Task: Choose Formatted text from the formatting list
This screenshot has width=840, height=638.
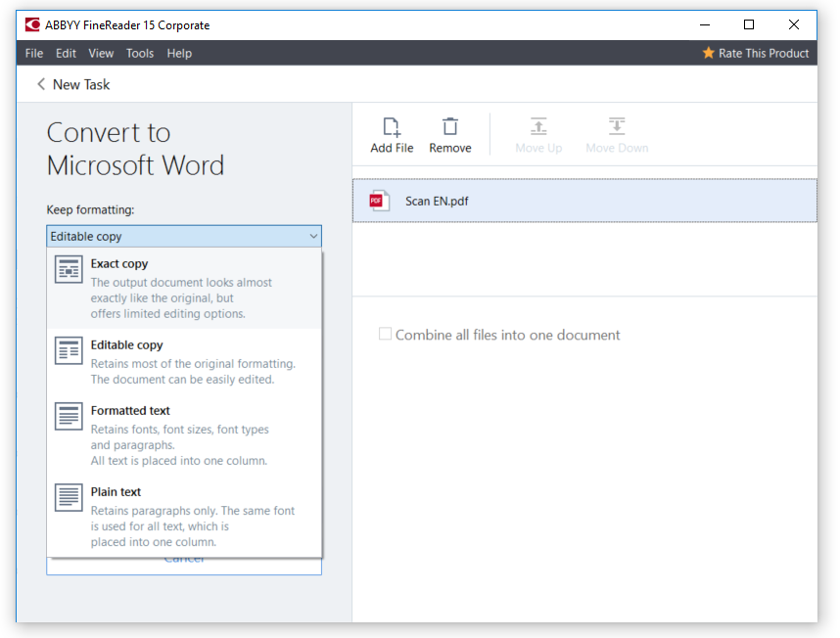Action: click(184, 435)
